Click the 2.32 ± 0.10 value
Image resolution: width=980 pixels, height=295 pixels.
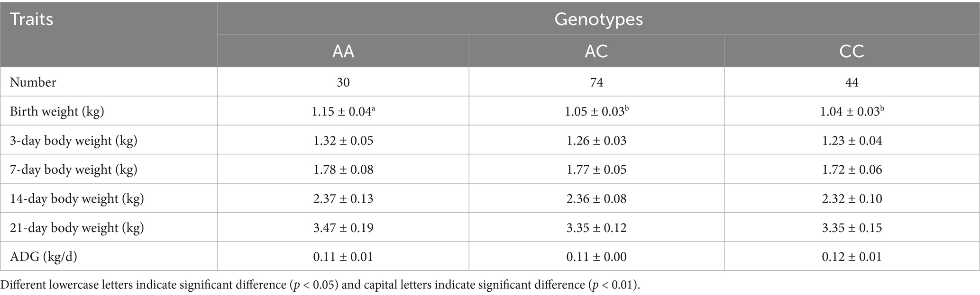[x=852, y=198]
